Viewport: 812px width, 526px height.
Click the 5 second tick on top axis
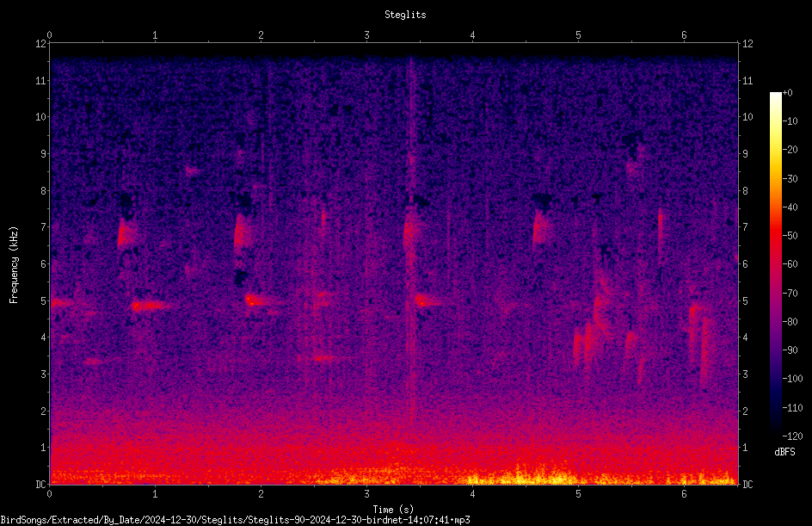pos(578,35)
